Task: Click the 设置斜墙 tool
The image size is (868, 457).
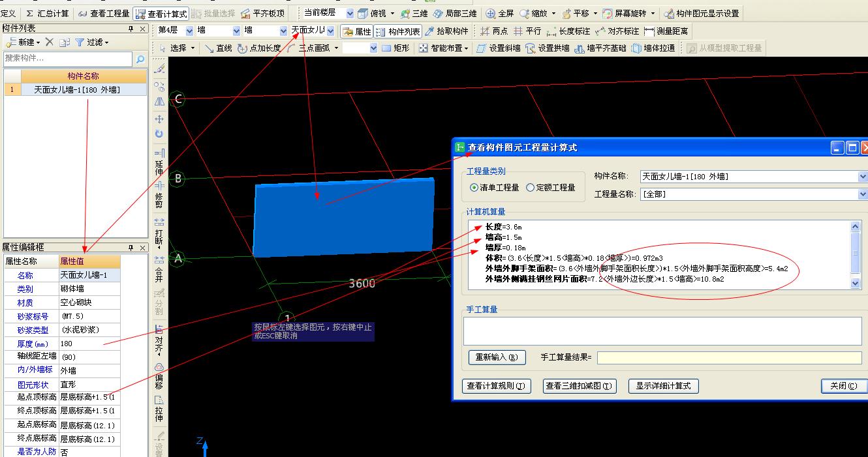Action: coord(499,48)
